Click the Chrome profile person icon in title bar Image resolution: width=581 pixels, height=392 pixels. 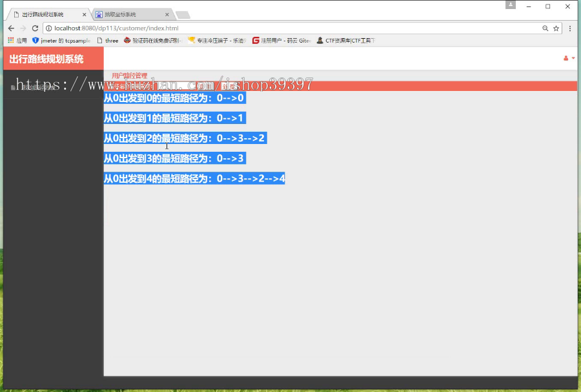511,5
